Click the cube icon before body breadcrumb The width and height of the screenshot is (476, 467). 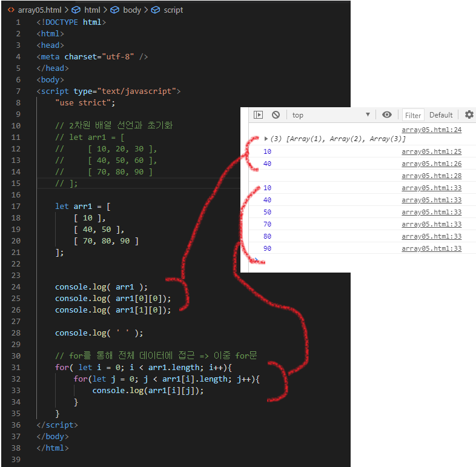pyautogui.click(x=114, y=10)
